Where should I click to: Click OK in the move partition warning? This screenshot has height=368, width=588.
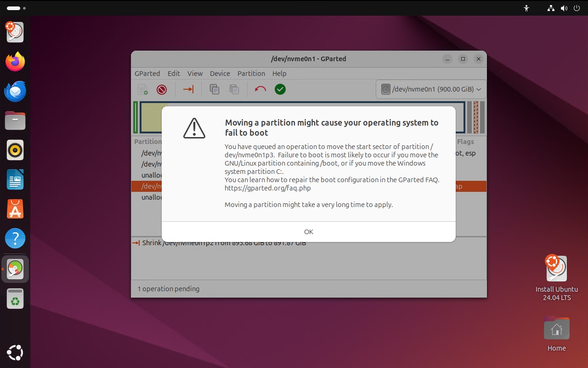[309, 232]
